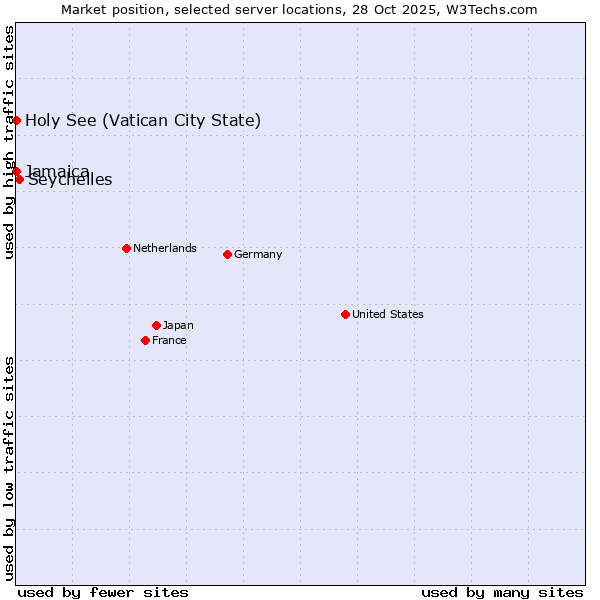The image size is (600, 600).
Task: Click the 'Netherlands' text label
Action: click(164, 248)
